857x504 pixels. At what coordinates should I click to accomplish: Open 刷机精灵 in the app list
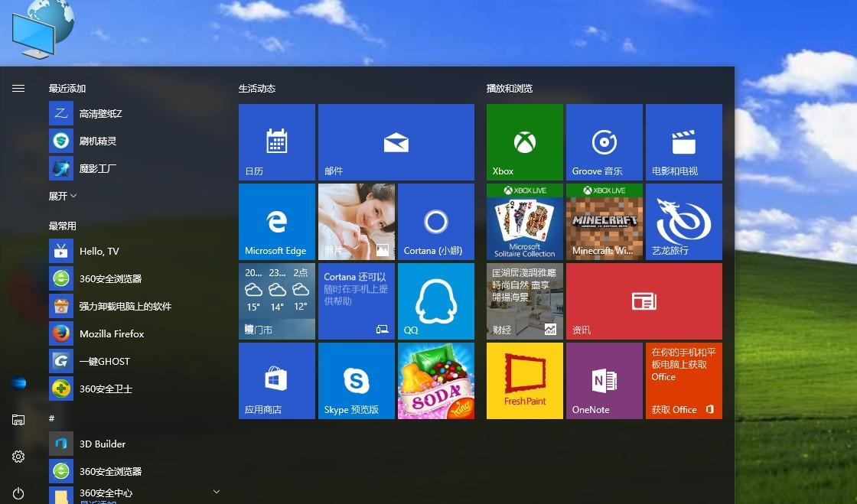134,141
